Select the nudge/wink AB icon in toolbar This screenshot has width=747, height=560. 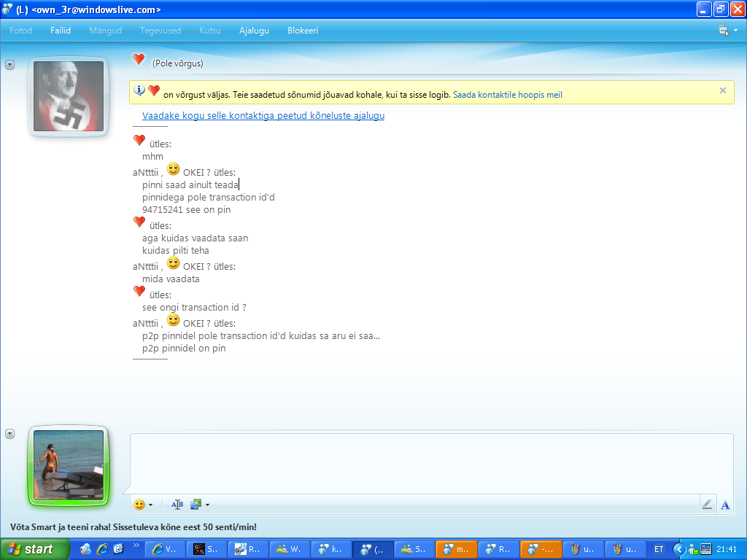pos(177,505)
